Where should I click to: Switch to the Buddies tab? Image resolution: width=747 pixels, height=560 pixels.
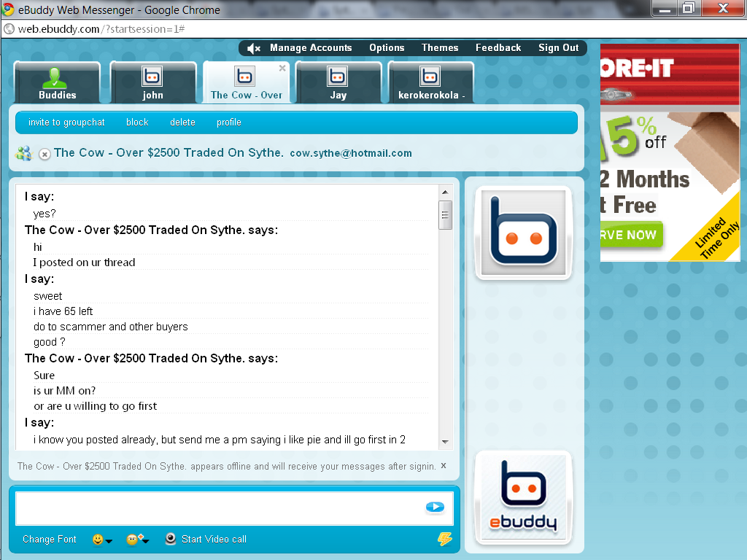pos(57,82)
